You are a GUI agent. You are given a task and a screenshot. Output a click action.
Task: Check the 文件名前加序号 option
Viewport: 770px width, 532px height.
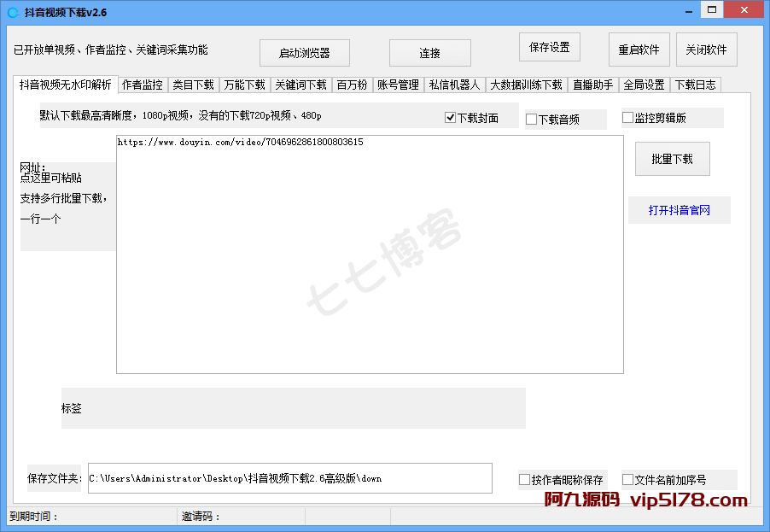pyautogui.click(x=627, y=479)
